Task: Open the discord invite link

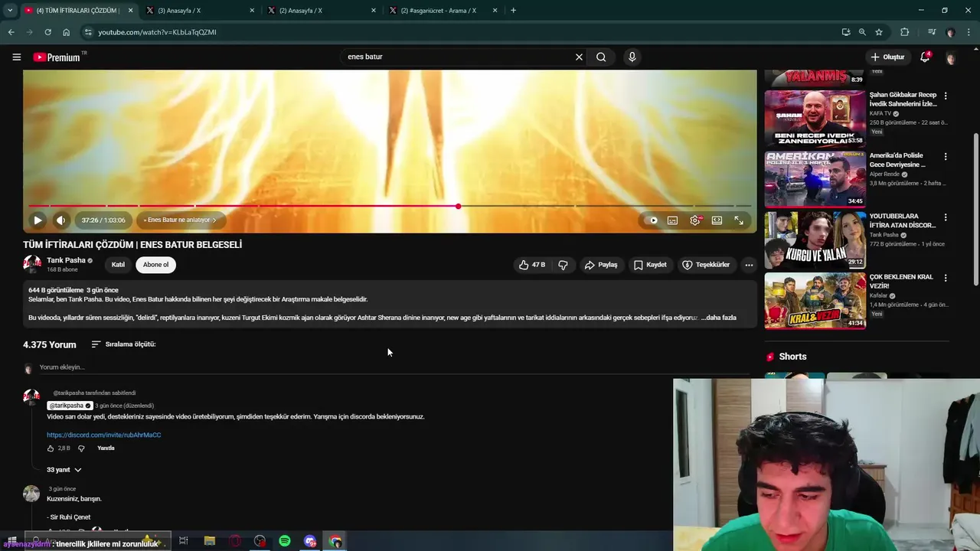Action: click(x=103, y=435)
